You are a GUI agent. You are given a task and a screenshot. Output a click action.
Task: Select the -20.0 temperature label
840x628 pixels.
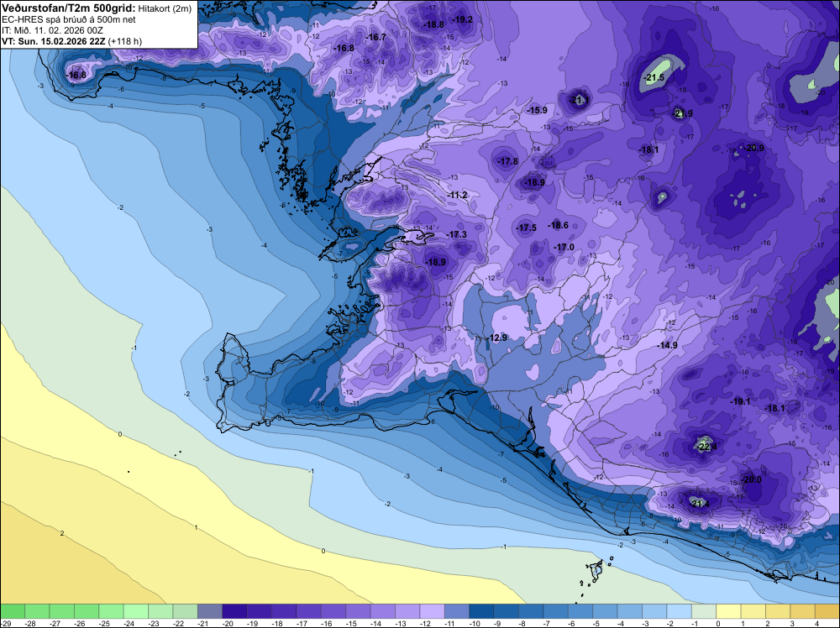pos(750,479)
